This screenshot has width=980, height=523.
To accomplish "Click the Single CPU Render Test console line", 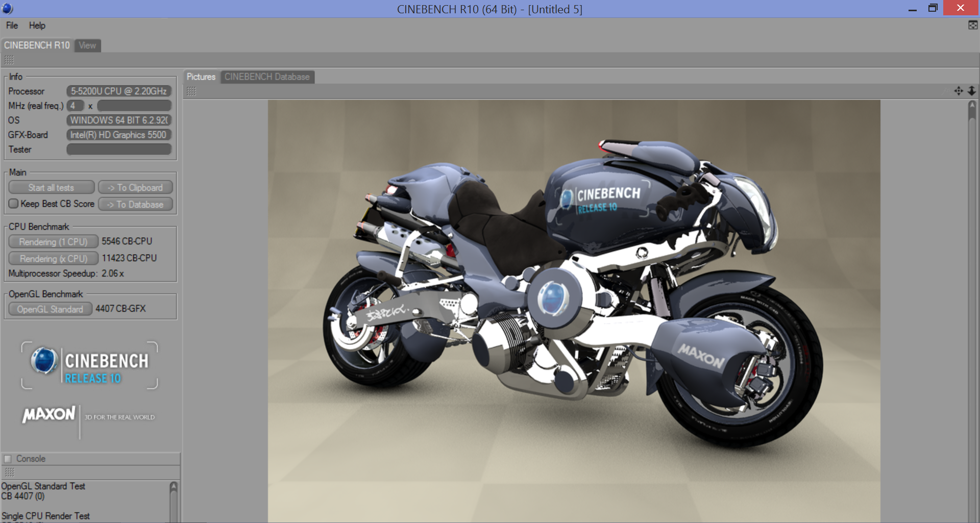I will point(45,516).
